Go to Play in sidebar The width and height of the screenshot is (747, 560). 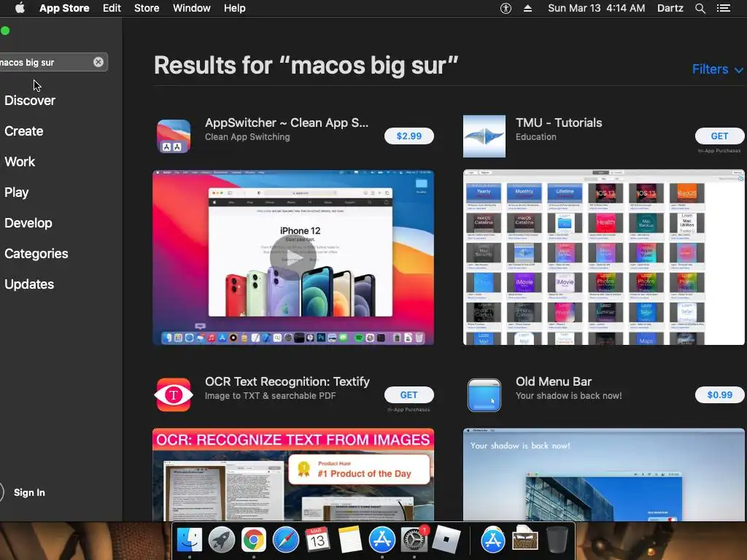pos(17,192)
